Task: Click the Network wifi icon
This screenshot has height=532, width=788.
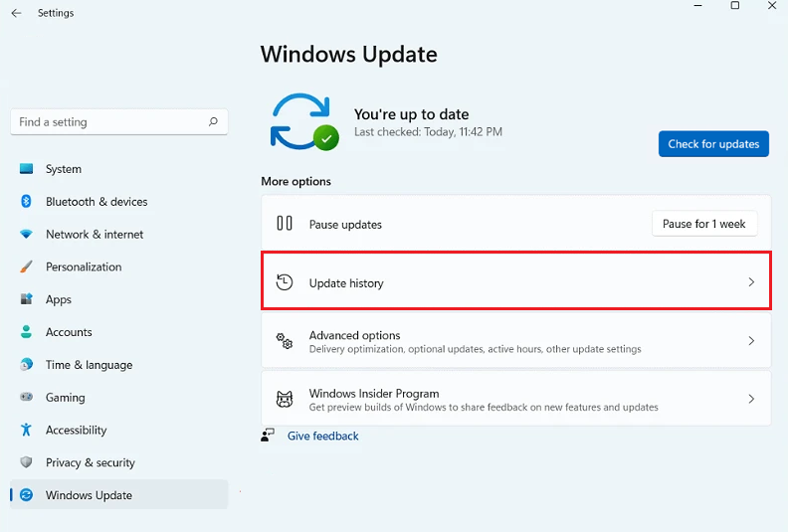Action: pos(26,234)
